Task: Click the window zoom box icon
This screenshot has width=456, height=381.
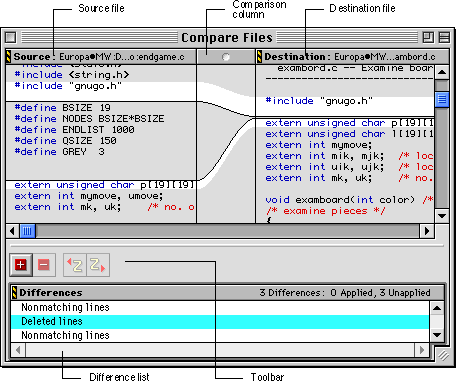Action: pos(428,37)
